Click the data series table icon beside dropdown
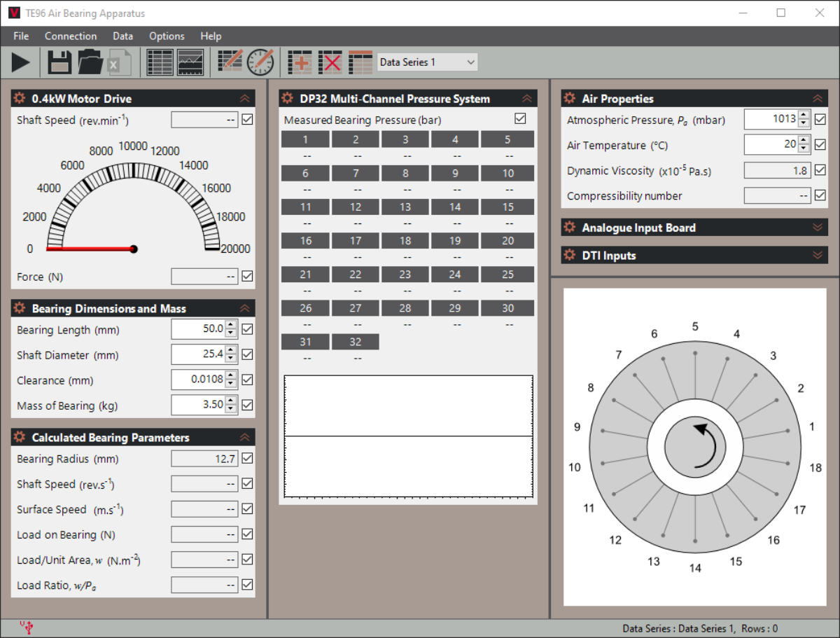The image size is (840, 638). (360, 62)
